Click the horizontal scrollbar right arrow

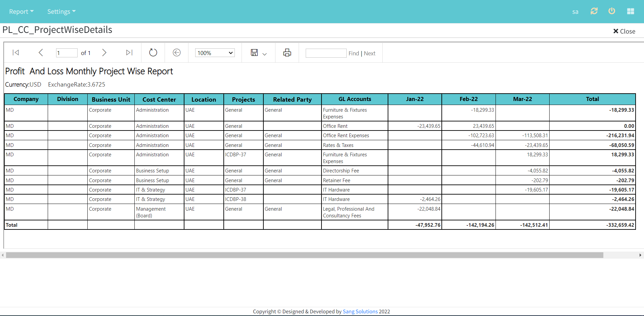tap(640, 255)
